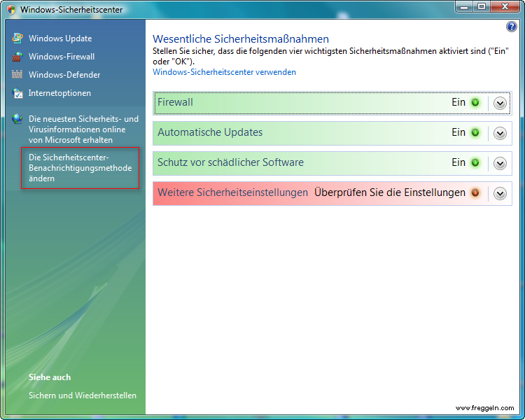Open Sichern und Wiederherstellen link
Image resolution: width=525 pixels, height=420 pixels.
(x=83, y=395)
